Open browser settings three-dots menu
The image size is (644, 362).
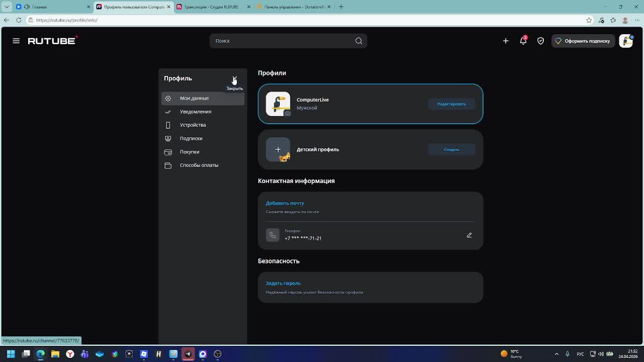(637, 20)
